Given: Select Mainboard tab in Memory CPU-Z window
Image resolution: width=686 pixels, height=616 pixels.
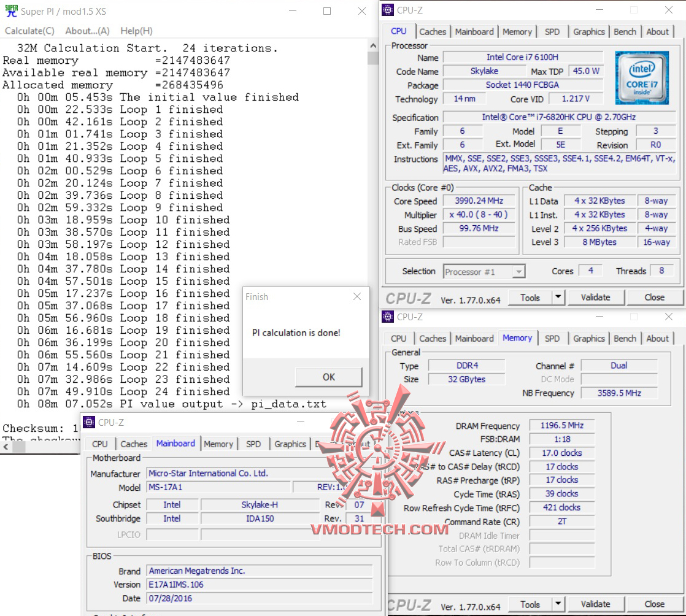Looking at the screenshot, I should tap(474, 338).
